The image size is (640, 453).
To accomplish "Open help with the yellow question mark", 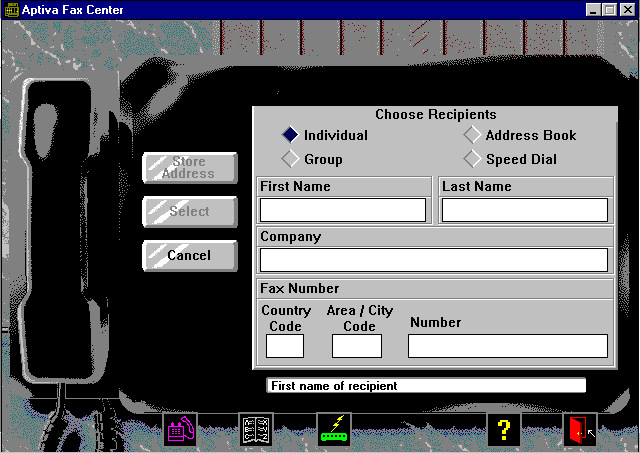I will 504,430.
